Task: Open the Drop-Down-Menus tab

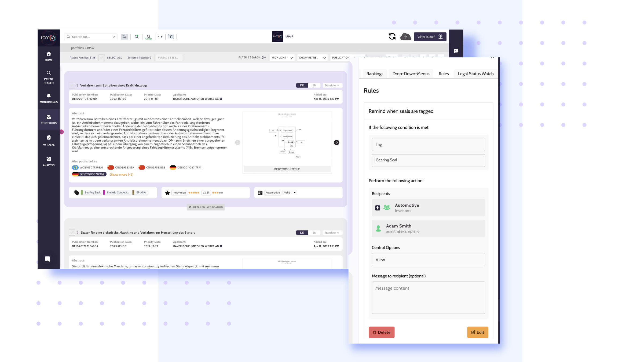Action: tap(411, 74)
